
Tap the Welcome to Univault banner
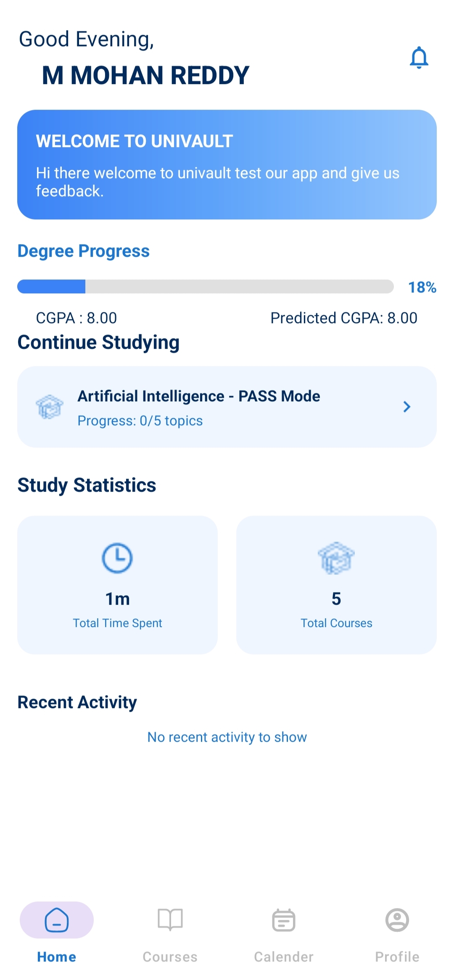(x=227, y=165)
